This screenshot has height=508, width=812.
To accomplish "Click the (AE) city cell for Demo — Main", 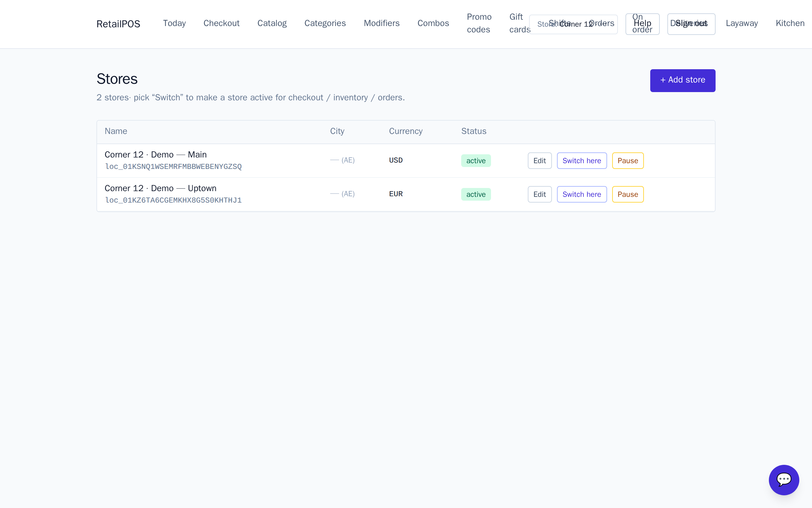I will [342, 160].
